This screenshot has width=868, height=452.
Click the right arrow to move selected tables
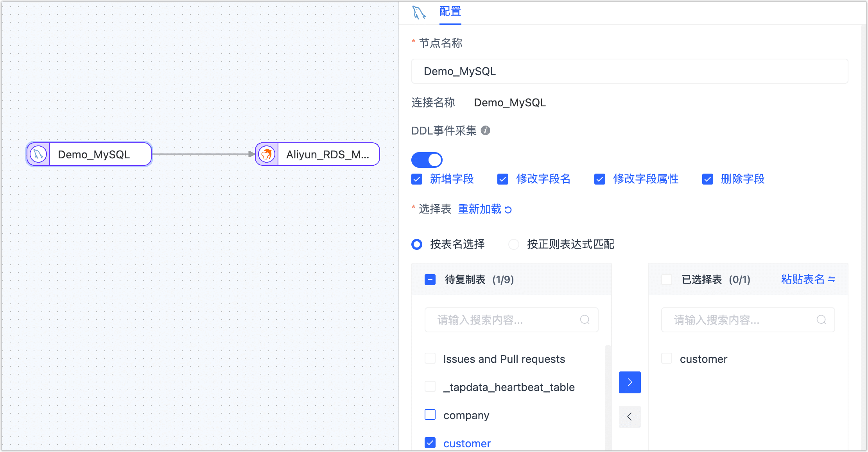tap(629, 382)
